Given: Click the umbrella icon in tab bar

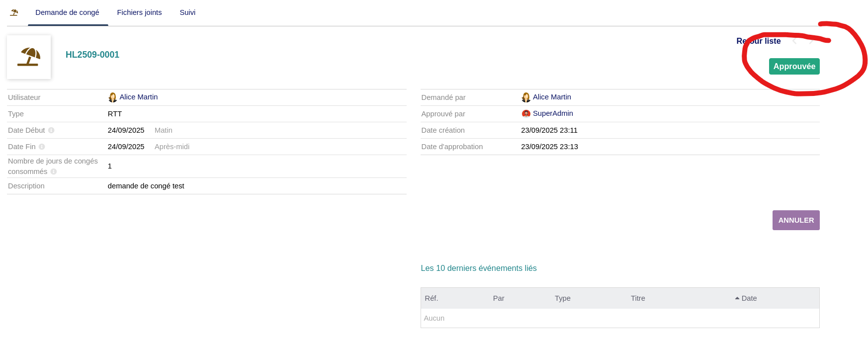Looking at the screenshot, I should coord(14,12).
